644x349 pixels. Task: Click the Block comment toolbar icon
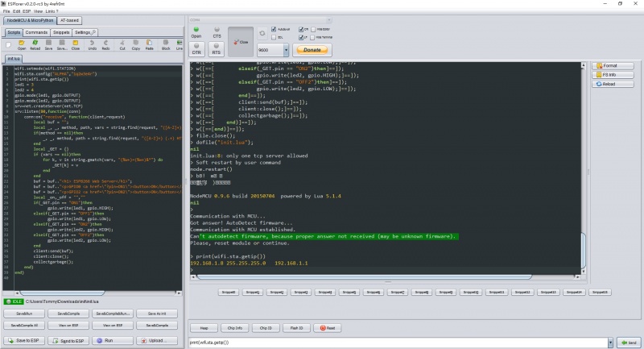(166, 45)
